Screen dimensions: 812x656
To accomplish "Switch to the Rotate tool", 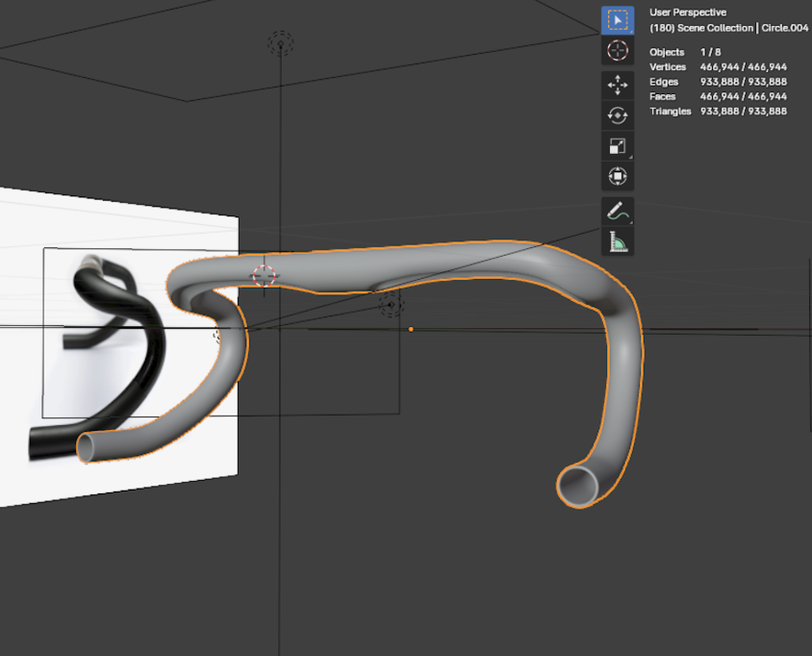I will pos(617,115).
